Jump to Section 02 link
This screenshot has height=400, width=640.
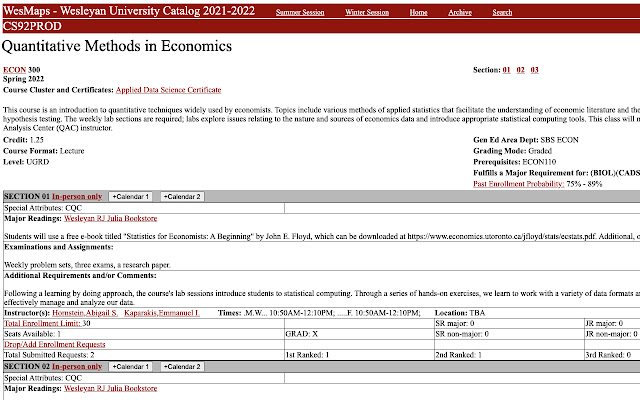pyautogui.click(x=520, y=70)
